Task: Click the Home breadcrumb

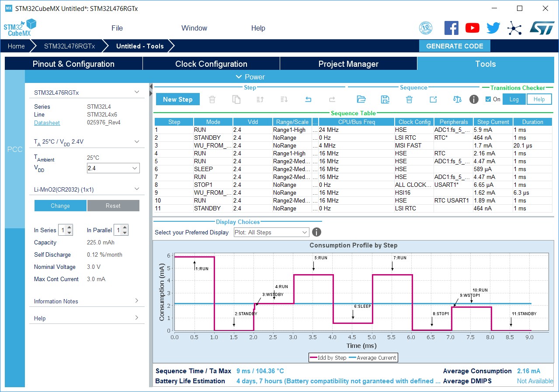Action: [x=16, y=46]
